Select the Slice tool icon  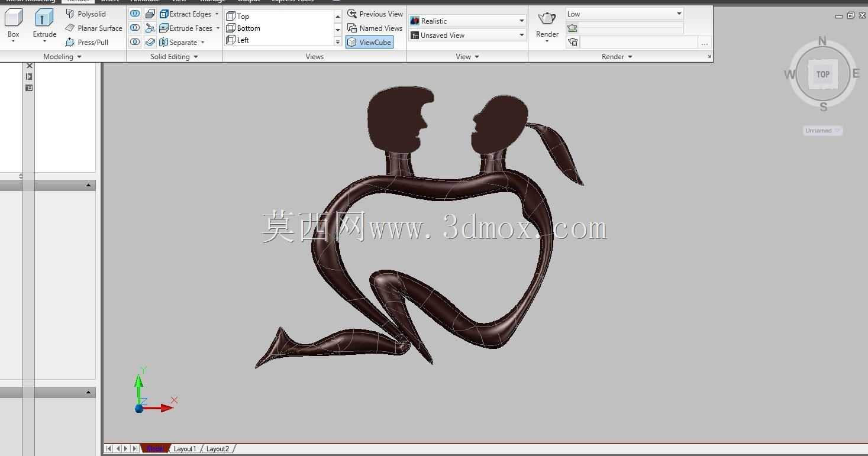(150, 28)
